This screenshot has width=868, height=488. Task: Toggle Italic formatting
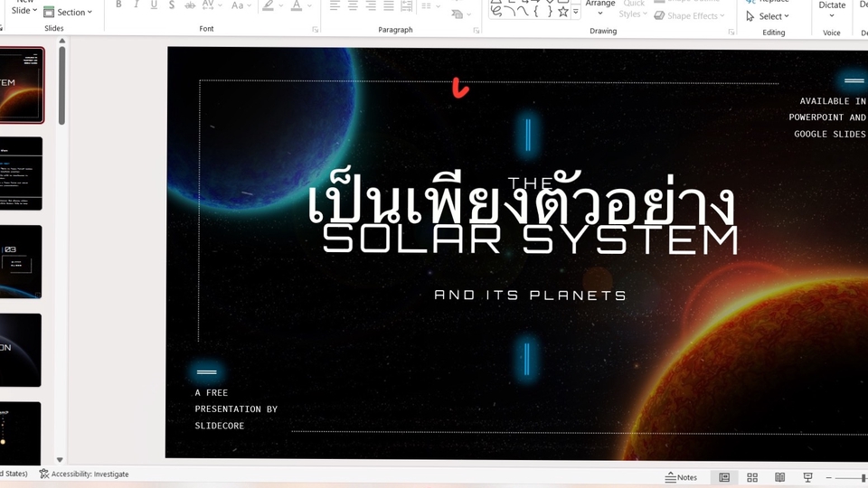click(x=137, y=5)
